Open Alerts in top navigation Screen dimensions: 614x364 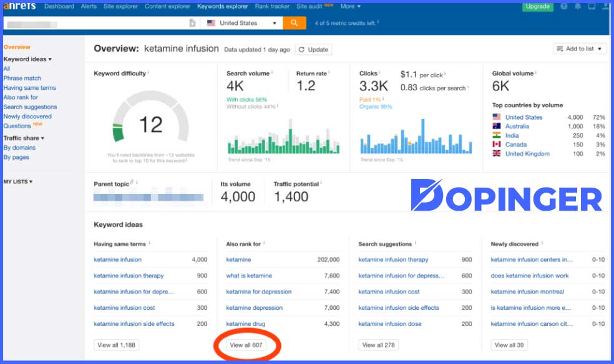click(89, 6)
